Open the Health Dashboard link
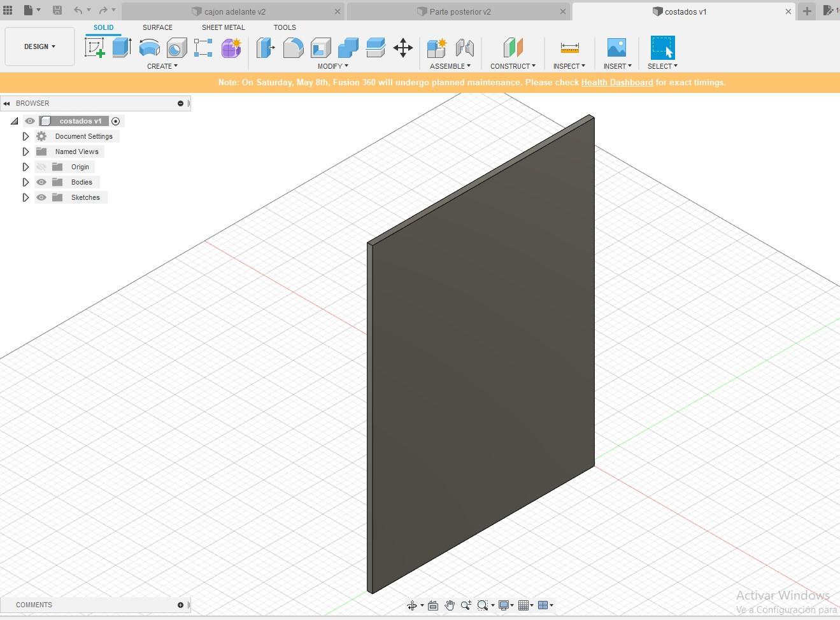The width and height of the screenshot is (840, 620). (x=616, y=83)
